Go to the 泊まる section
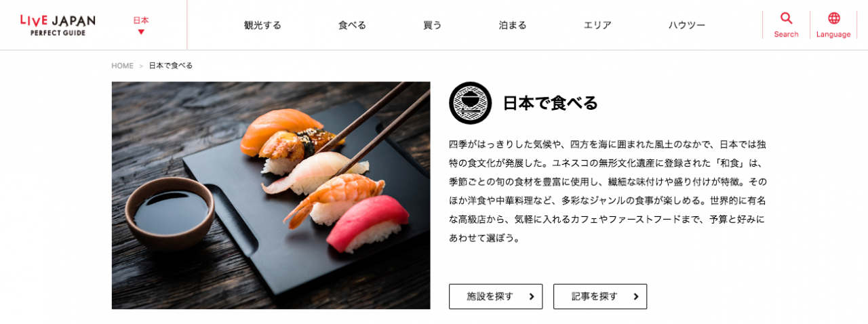 (x=512, y=25)
